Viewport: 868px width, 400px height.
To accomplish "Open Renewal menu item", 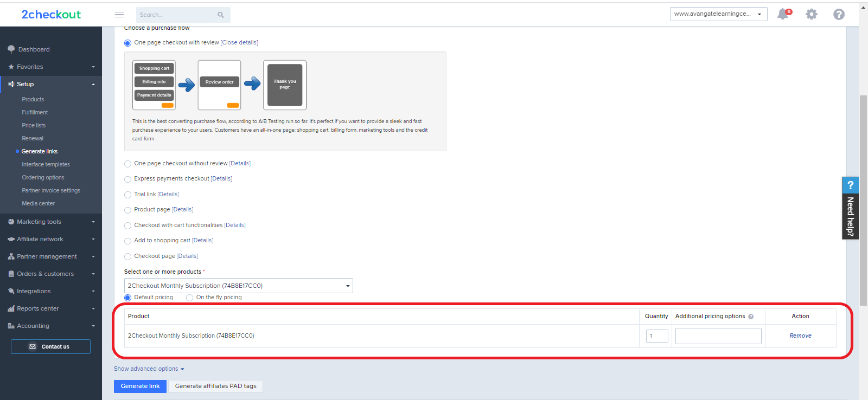I will [x=33, y=138].
